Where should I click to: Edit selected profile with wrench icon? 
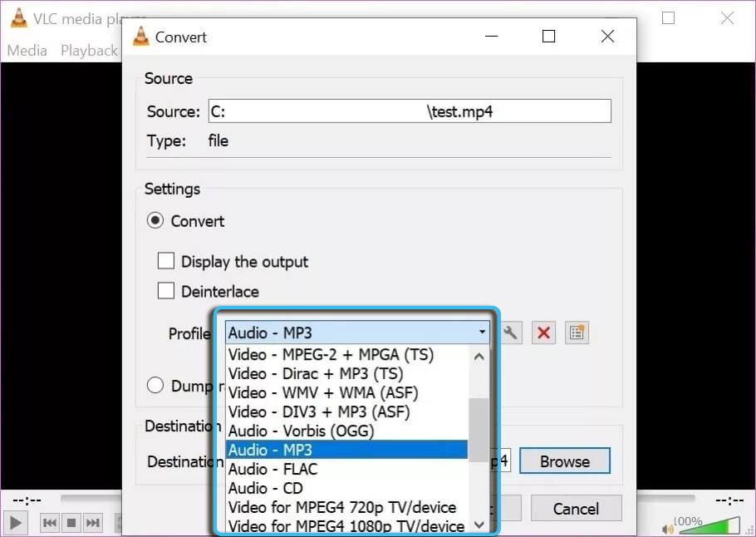tap(511, 333)
